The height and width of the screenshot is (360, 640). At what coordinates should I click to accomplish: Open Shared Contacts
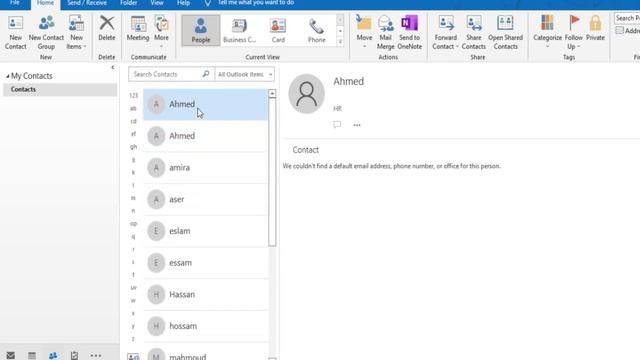click(505, 33)
